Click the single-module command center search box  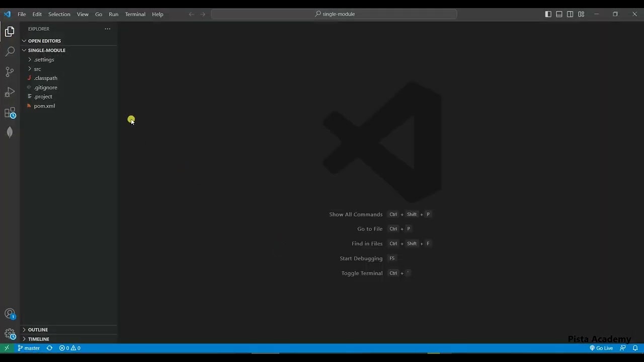[334, 14]
